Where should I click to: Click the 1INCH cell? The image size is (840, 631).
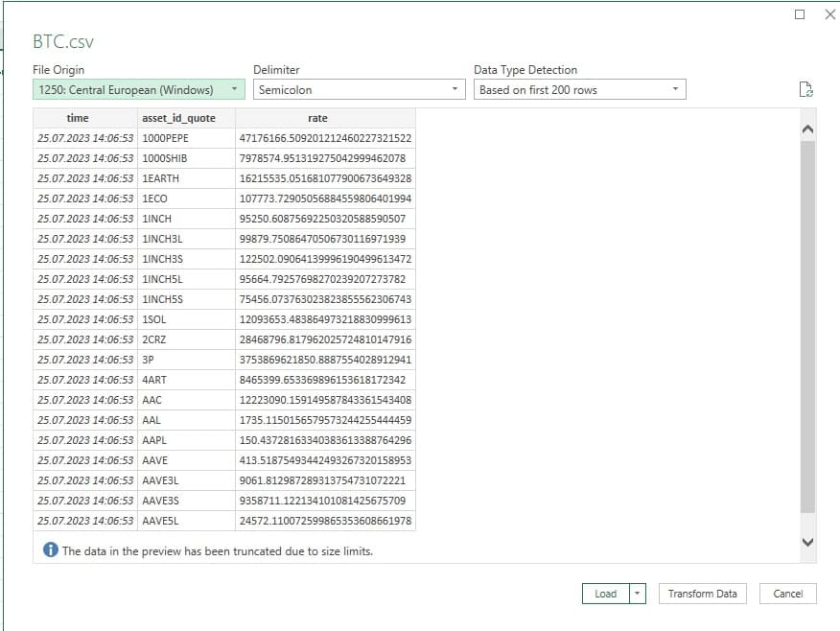[186, 219]
